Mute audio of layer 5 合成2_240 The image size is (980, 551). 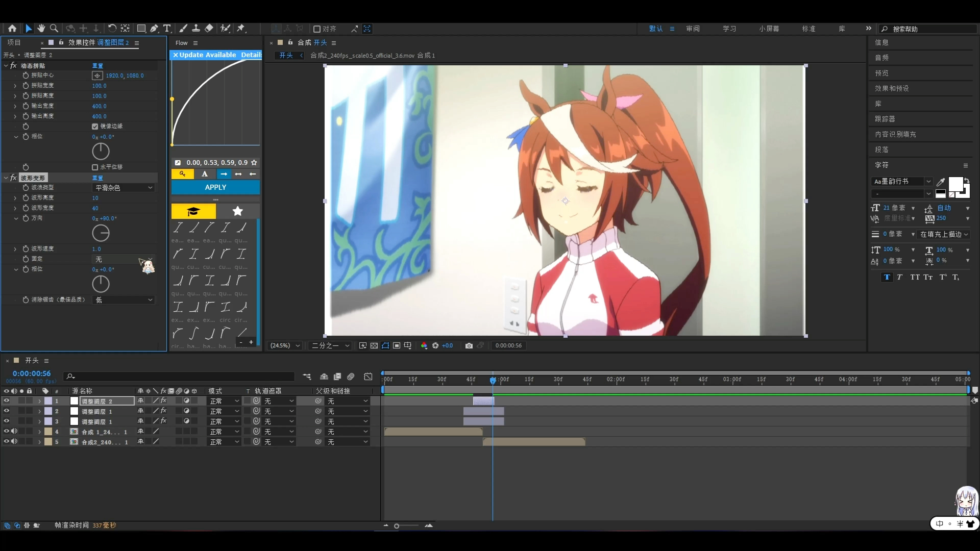pyautogui.click(x=14, y=442)
